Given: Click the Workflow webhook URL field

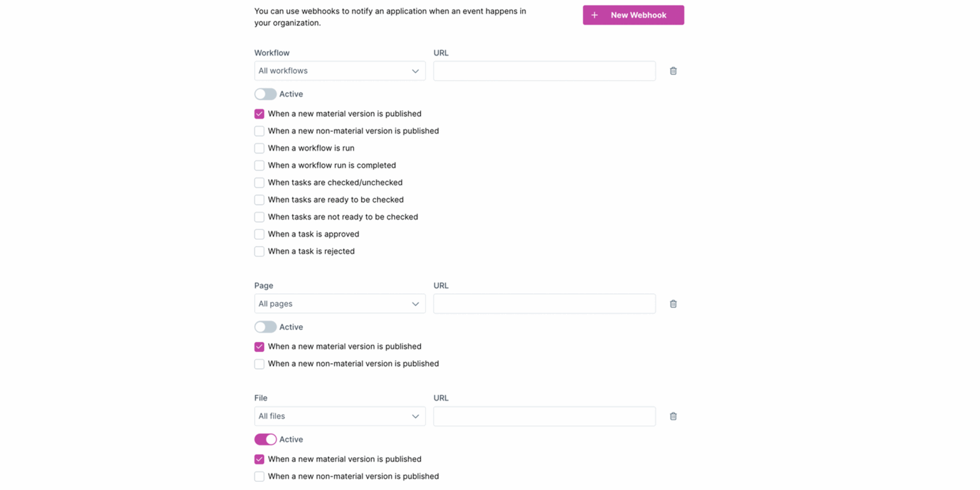Looking at the screenshot, I should click(545, 71).
